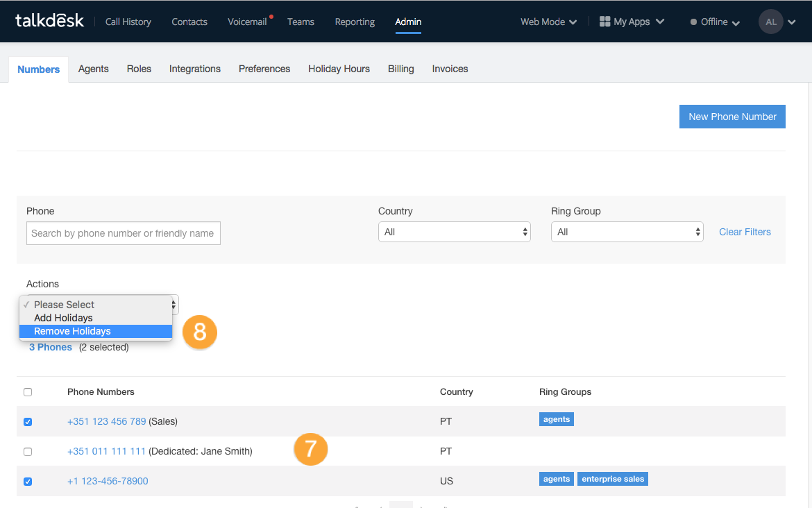Uncheck the +1 123-456-78900 row
Image resolution: width=812 pixels, height=508 pixels.
click(x=28, y=481)
